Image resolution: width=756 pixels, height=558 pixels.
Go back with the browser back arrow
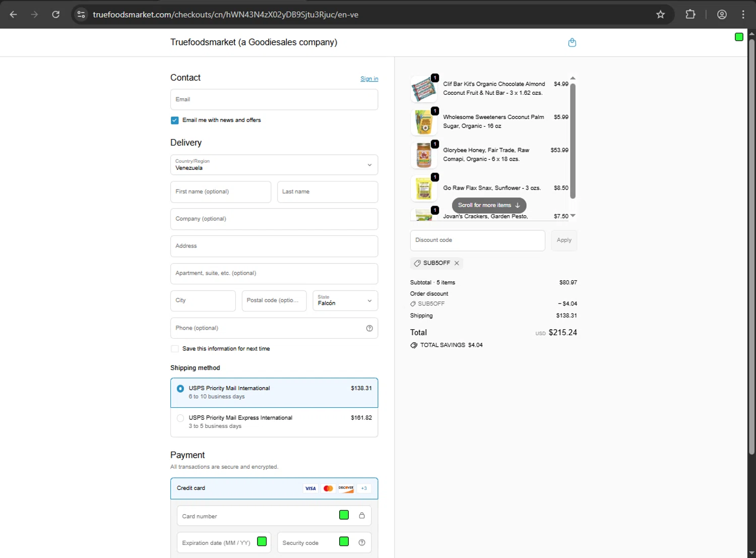click(x=14, y=15)
